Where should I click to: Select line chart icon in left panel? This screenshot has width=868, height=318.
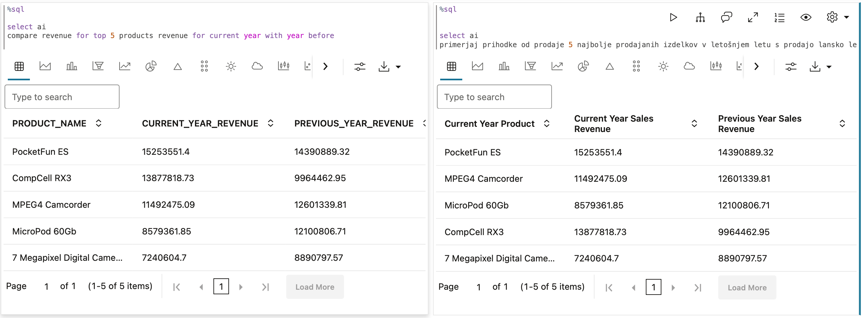(125, 66)
